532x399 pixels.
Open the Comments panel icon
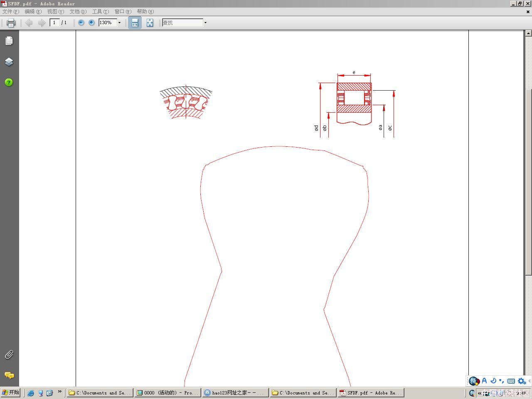point(9,375)
